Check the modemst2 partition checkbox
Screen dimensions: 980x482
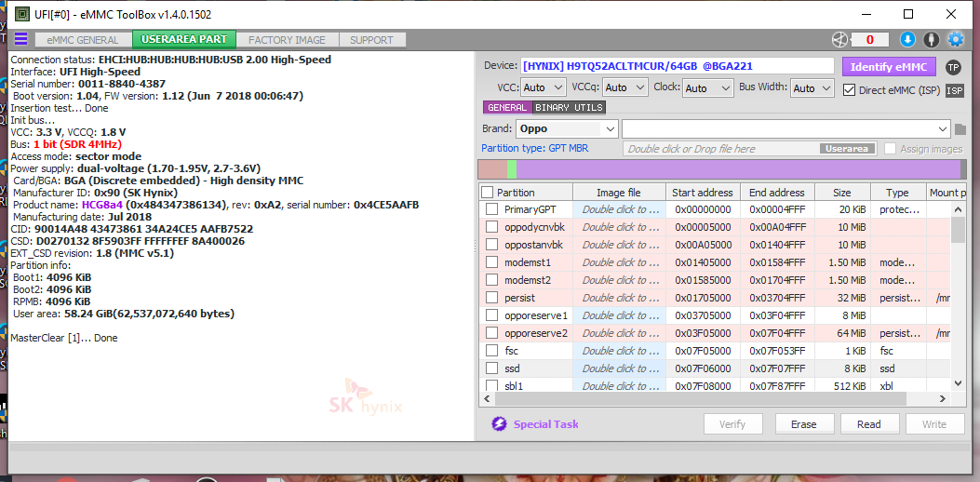pyautogui.click(x=492, y=279)
